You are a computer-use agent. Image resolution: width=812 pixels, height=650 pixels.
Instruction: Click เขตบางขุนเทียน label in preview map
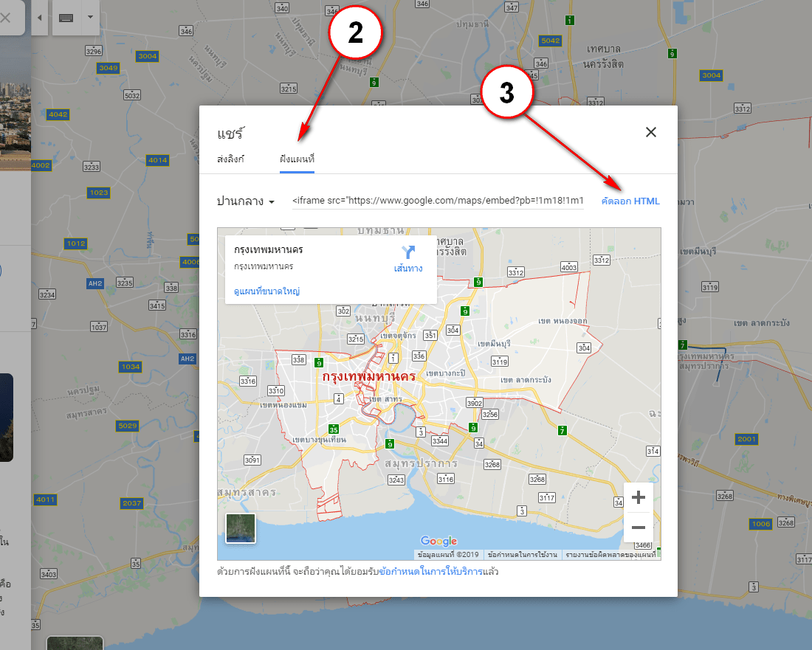[319, 440]
